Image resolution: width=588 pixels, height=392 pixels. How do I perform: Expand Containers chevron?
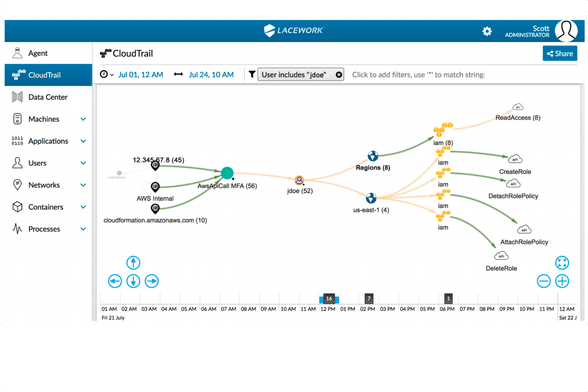click(x=83, y=207)
